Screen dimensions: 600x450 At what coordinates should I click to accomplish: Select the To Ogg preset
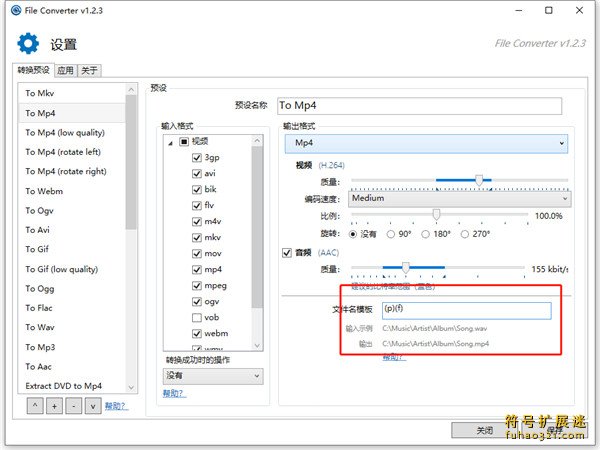point(72,289)
